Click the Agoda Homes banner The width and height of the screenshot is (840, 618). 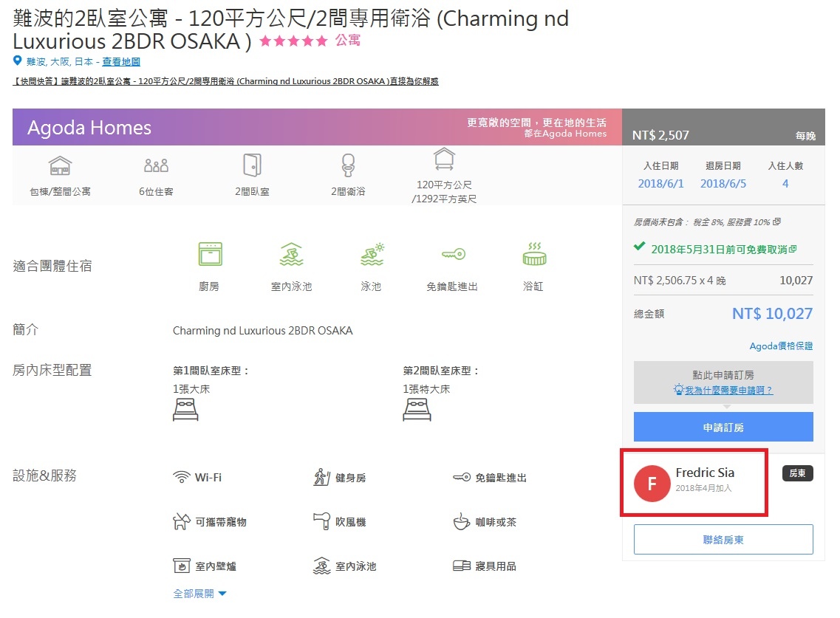click(x=317, y=128)
